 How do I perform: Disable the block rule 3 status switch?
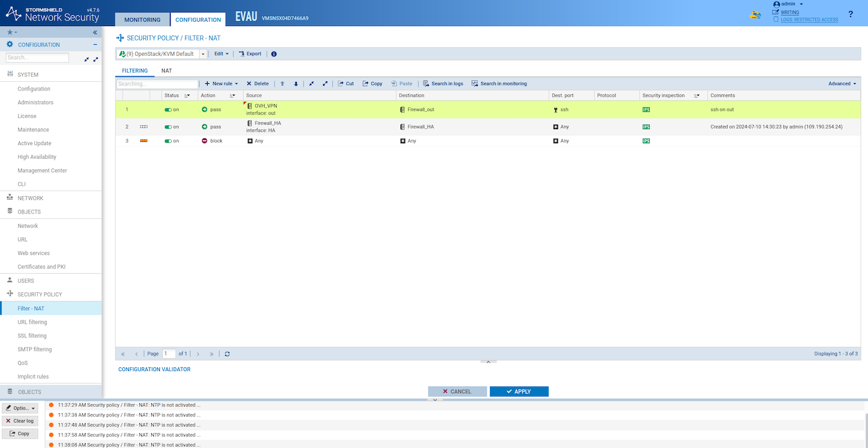168,141
